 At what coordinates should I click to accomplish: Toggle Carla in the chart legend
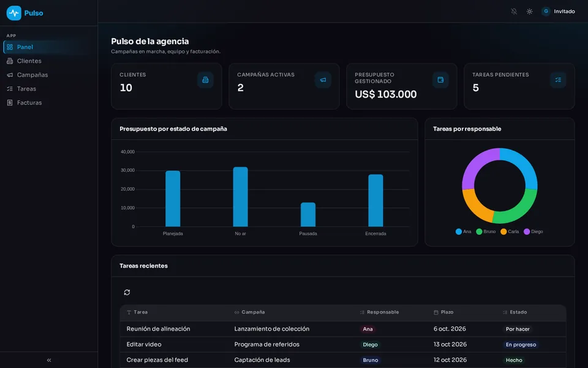click(x=510, y=232)
